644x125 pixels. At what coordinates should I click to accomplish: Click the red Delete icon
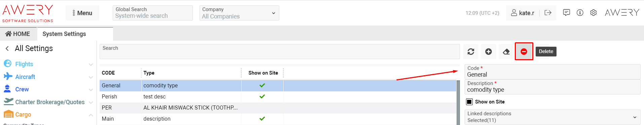click(x=524, y=51)
